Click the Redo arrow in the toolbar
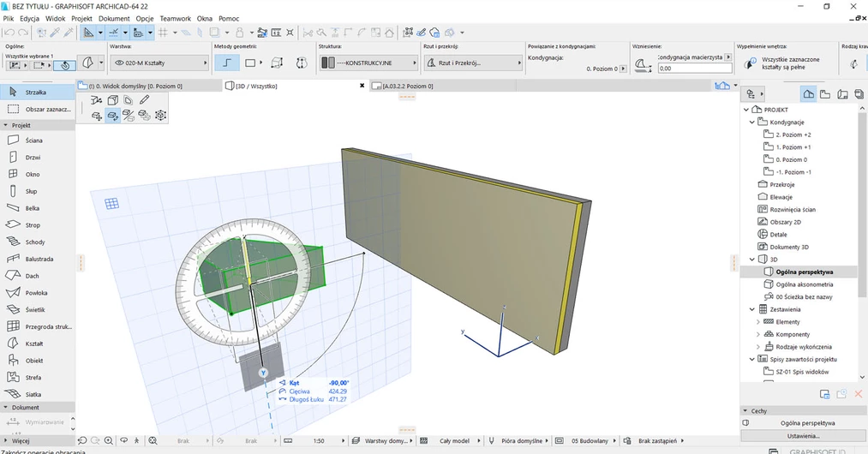 tap(23, 33)
